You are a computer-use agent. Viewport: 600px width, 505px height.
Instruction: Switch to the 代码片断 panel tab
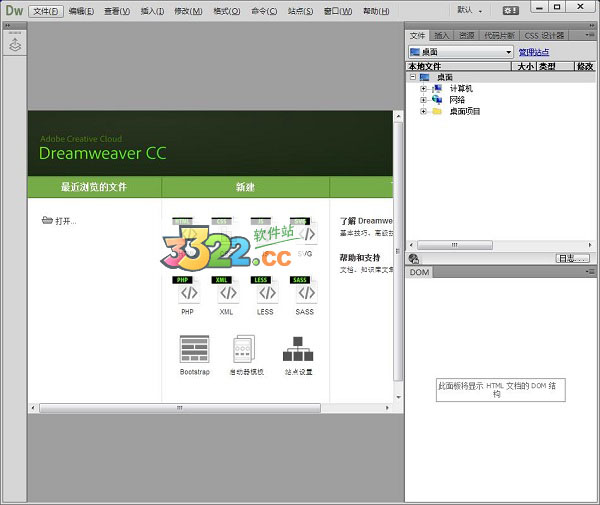499,36
